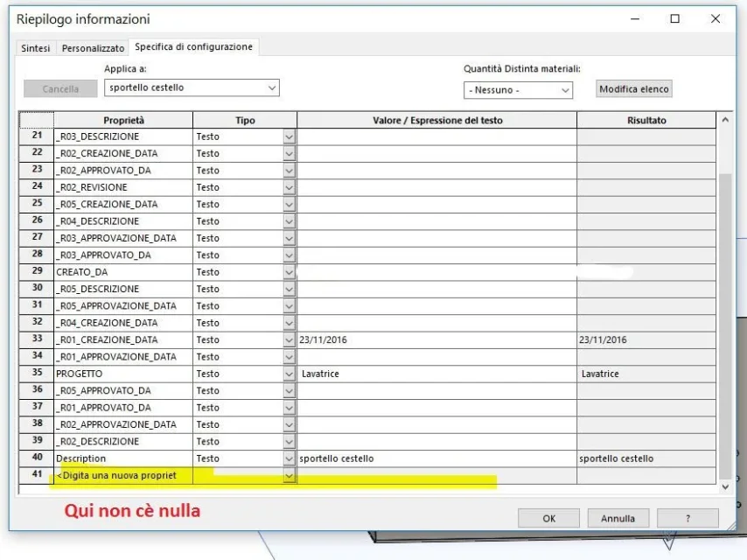The width and height of the screenshot is (747, 560).
Task: Switch to the Sintesi tab
Action: click(x=35, y=48)
